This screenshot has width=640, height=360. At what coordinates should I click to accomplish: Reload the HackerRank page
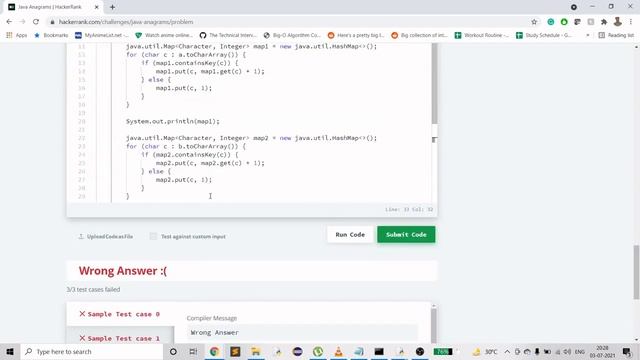(x=36, y=22)
